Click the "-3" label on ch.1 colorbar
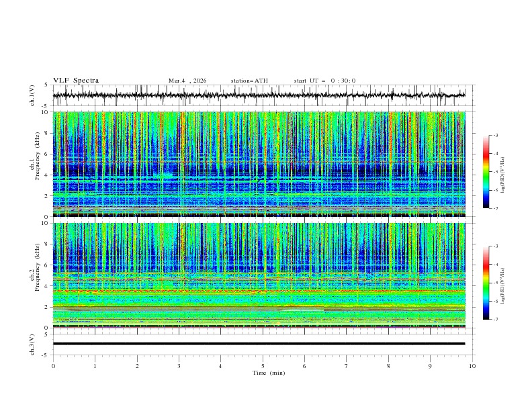The width and height of the screenshot is (532, 411). [496, 135]
